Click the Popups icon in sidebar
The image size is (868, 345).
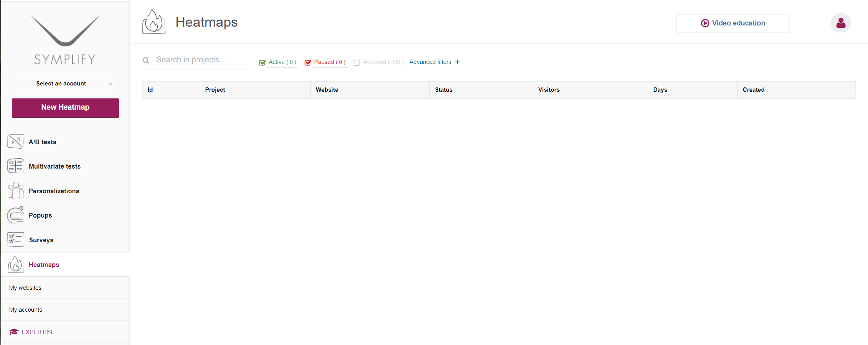click(x=16, y=215)
